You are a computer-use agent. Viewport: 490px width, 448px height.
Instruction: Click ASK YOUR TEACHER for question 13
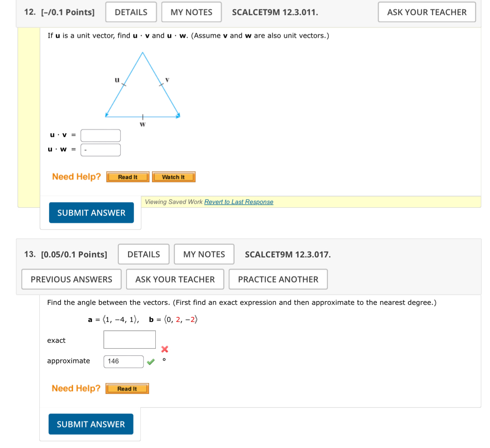click(x=175, y=279)
